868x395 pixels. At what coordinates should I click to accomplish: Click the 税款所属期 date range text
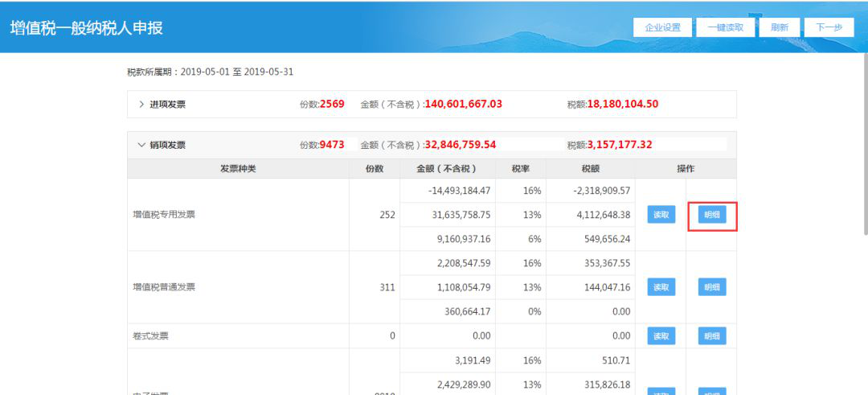pos(211,72)
